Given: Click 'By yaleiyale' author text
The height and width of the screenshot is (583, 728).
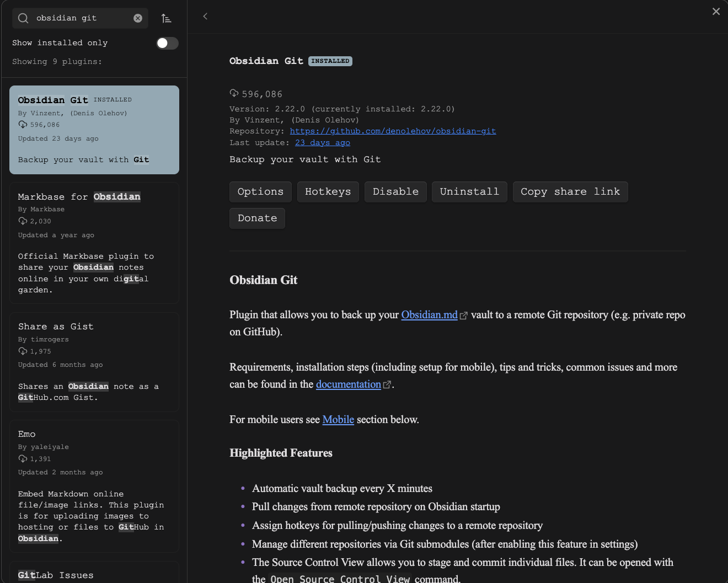Looking at the screenshot, I should (44, 447).
